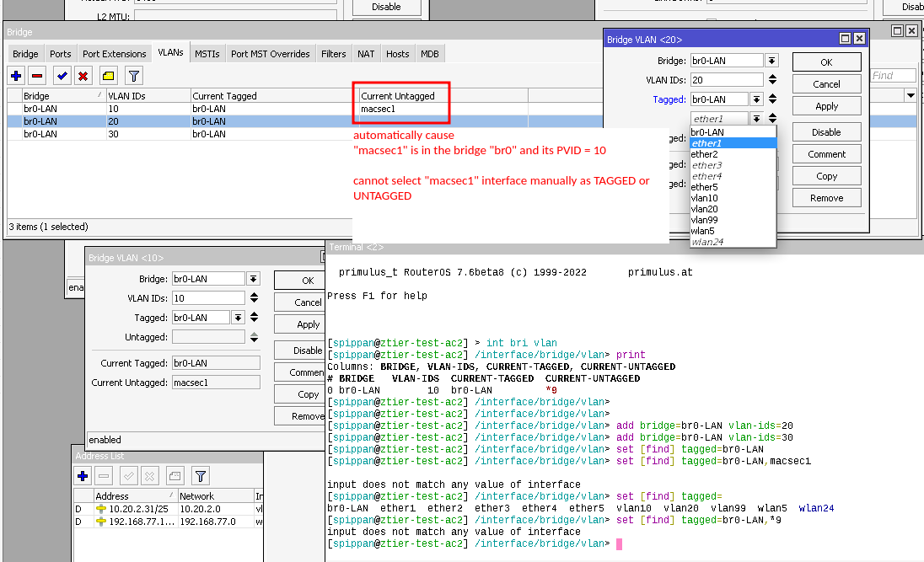The width and height of the screenshot is (924, 562).
Task: Switch to NAT tab
Action: (366, 54)
